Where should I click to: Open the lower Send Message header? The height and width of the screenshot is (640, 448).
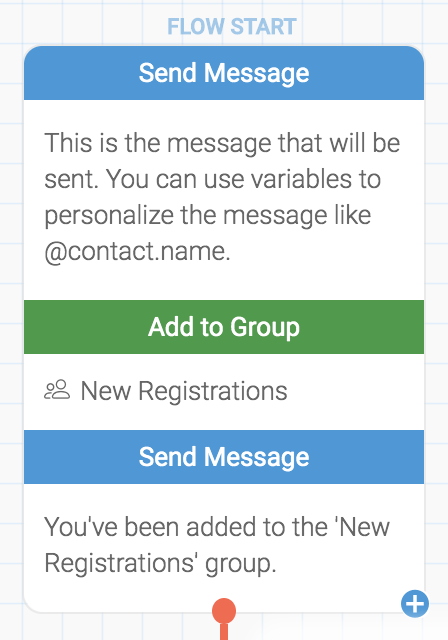coord(224,457)
